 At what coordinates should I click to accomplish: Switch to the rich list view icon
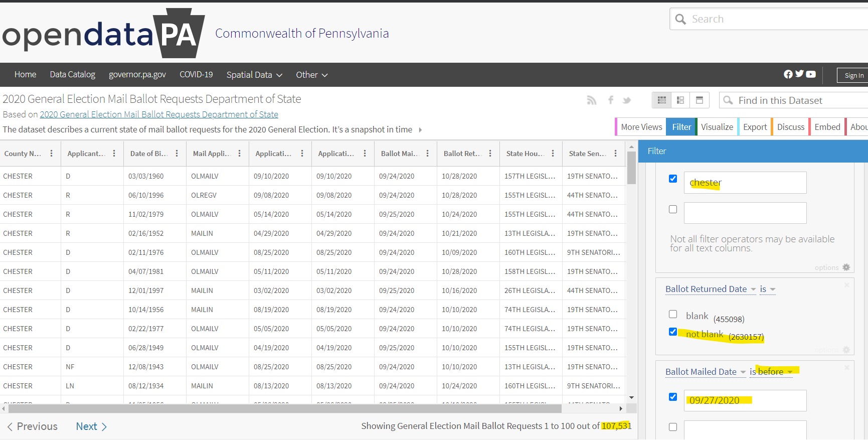pos(680,100)
